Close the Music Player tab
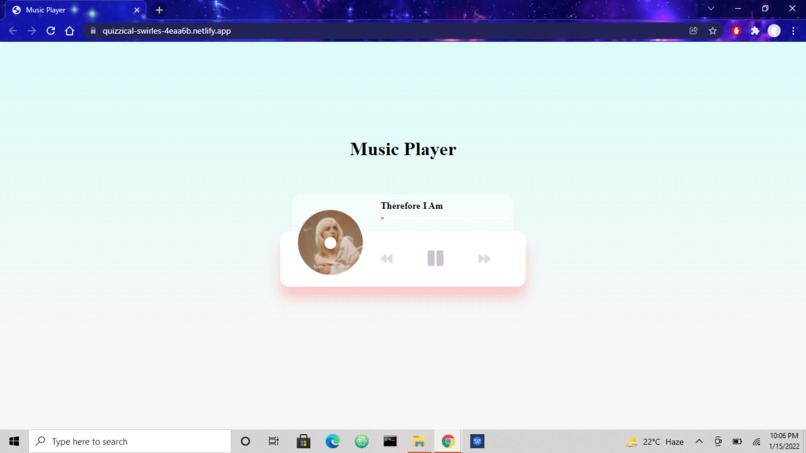 (x=137, y=10)
